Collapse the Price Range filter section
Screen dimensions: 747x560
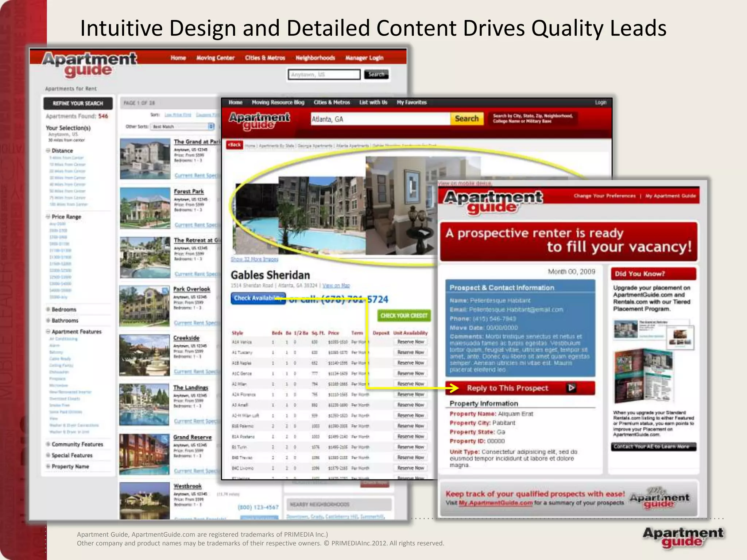48,217
